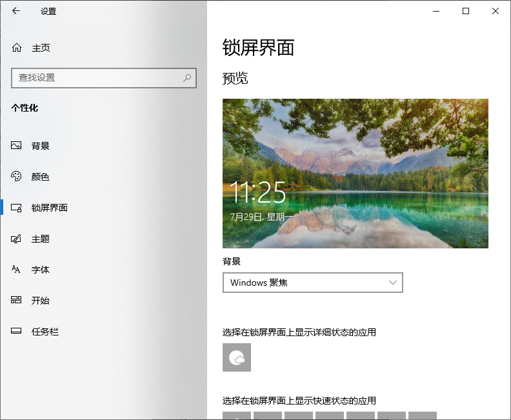Click the home (主页) house icon

[x=17, y=48]
